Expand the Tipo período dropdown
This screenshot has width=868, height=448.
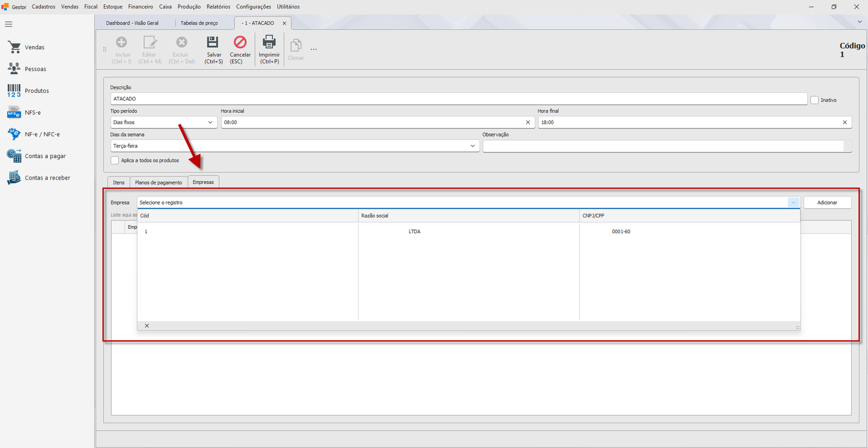click(210, 123)
